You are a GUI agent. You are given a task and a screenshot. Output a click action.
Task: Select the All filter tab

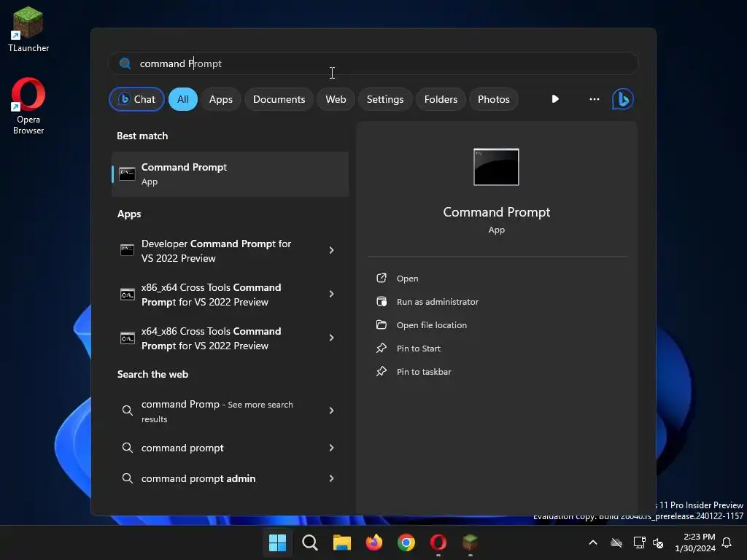tap(183, 99)
